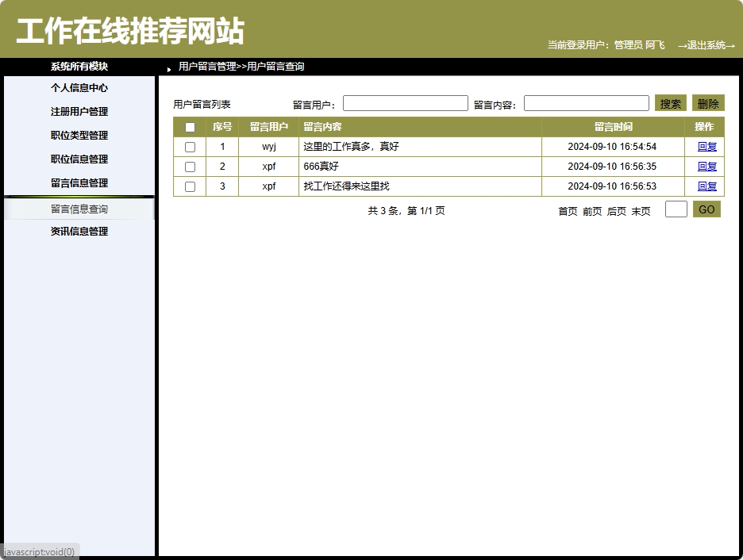Click the 搜索 search button
Viewport: 743px width, 560px height.
coord(670,102)
